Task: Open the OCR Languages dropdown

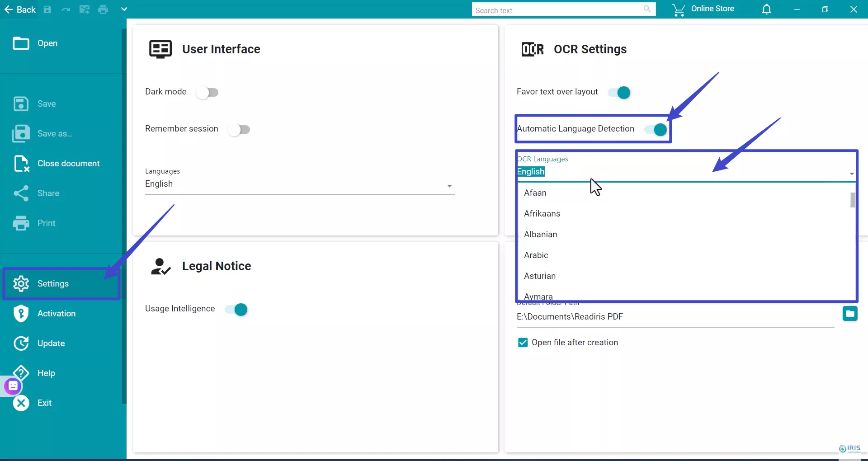Action: (x=852, y=174)
